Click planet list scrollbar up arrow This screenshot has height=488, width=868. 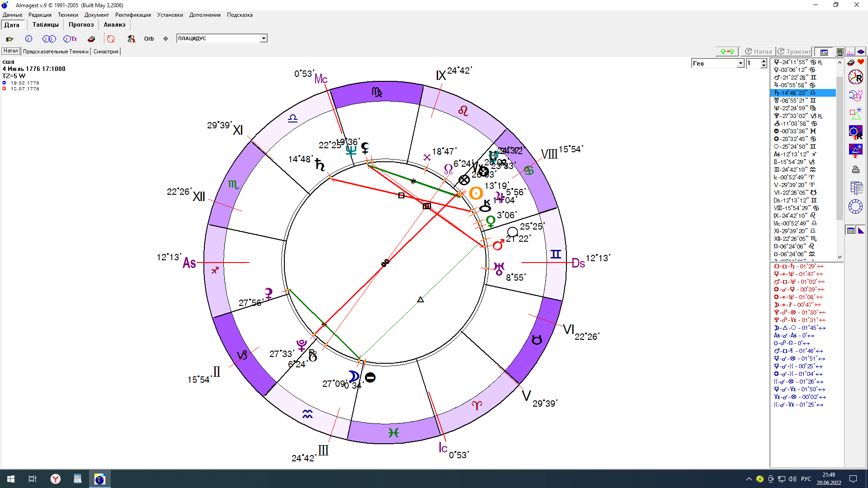click(x=840, y=62)
